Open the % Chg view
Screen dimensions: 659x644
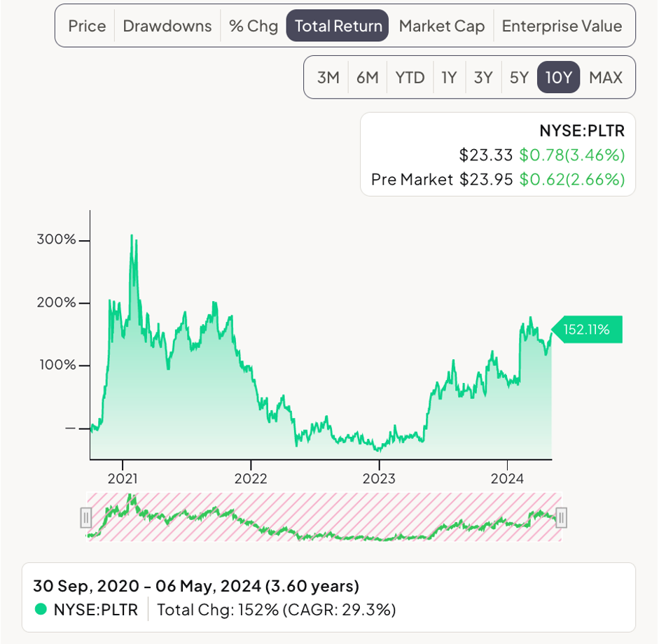point(253,26)
